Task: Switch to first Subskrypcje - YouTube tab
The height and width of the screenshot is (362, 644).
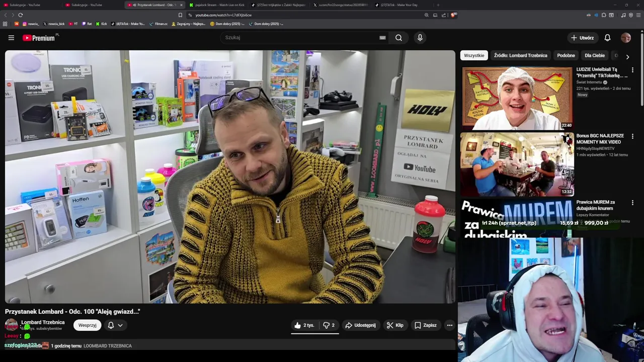Action: (x=30, y=5)
